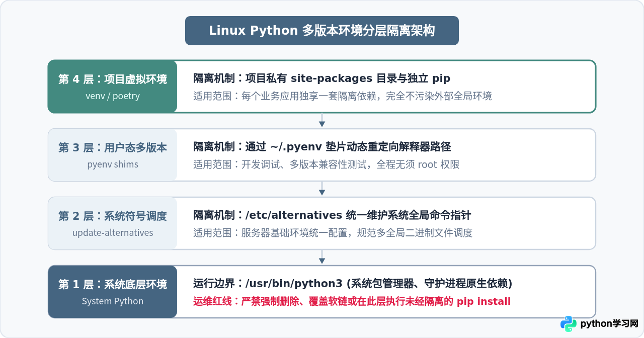Select the '第 3 层：用户态多版本' heading
Screen dimensions: 644x338
(x=113, y=147)
